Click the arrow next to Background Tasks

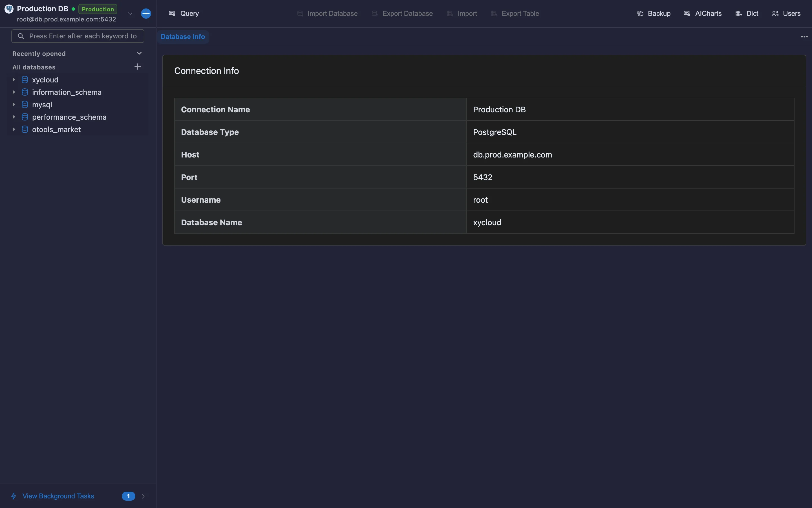[143, 496]
